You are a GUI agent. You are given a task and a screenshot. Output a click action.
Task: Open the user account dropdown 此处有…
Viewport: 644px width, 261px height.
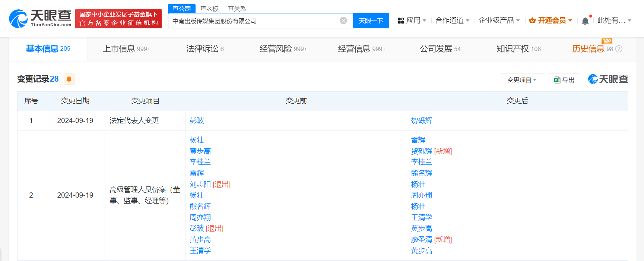(x=614, y=21)
